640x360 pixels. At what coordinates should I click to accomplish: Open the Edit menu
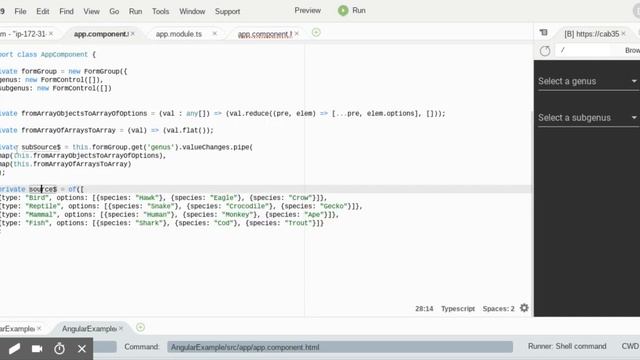tap(43, 11)
